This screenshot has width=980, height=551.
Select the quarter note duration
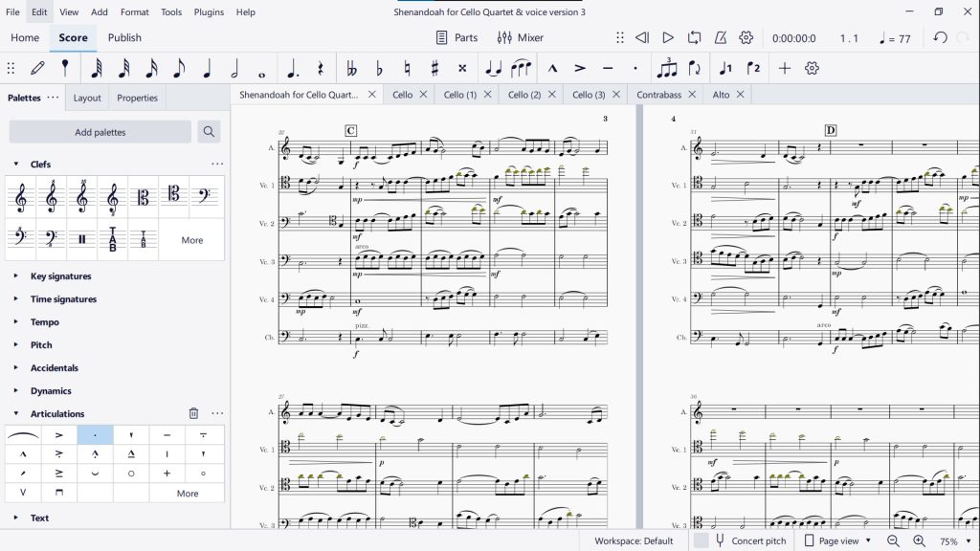[x=207, y=69]
